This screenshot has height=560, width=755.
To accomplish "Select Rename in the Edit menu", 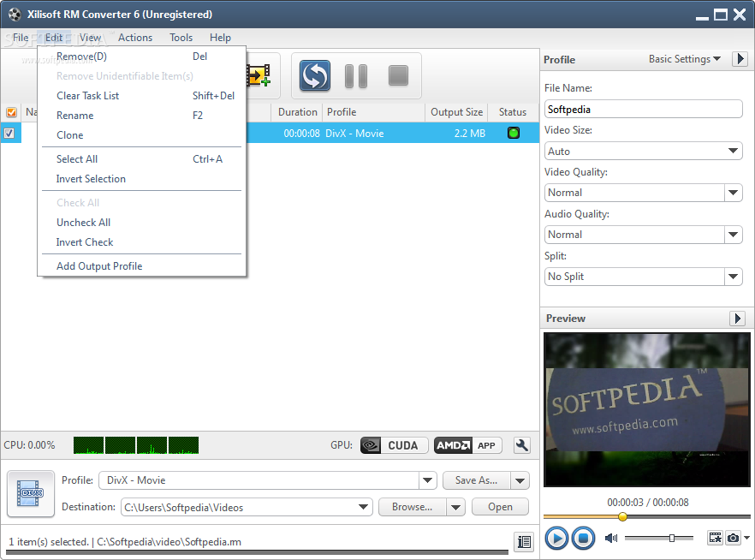I will tap(141, 116).
